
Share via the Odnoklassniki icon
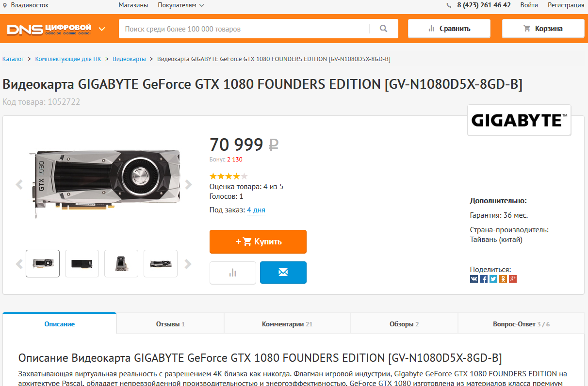[503, 279]
